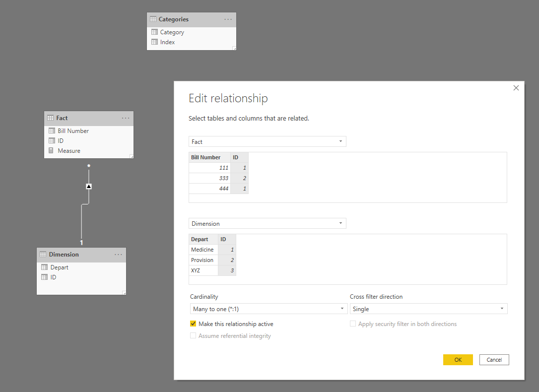Click resize handle of Fact table card
The height and width of the screenshot is (392, 539).
point(132,157)
